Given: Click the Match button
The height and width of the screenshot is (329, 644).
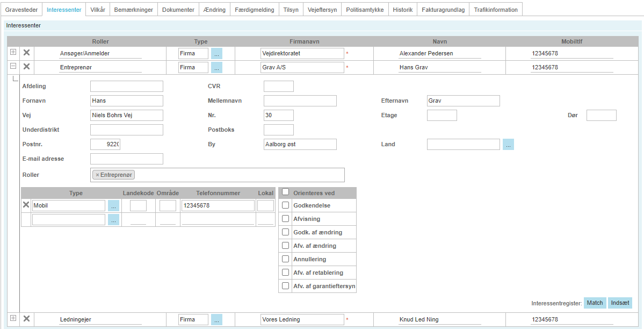Looking at the screenshot, I should coord(595,303).
